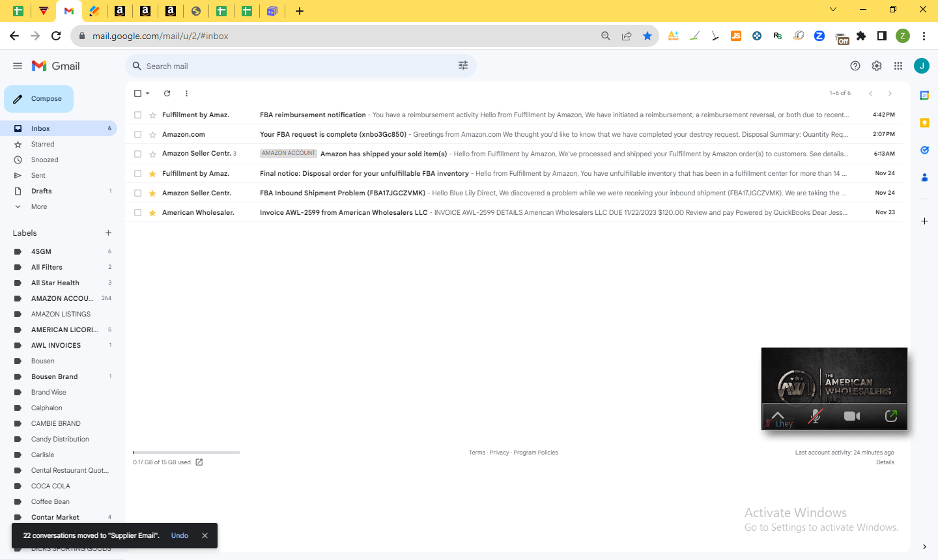The height and width of the screenshot is (560, 938).
Task: Open the select-all dropdown arrow
Action: point(148,93)
